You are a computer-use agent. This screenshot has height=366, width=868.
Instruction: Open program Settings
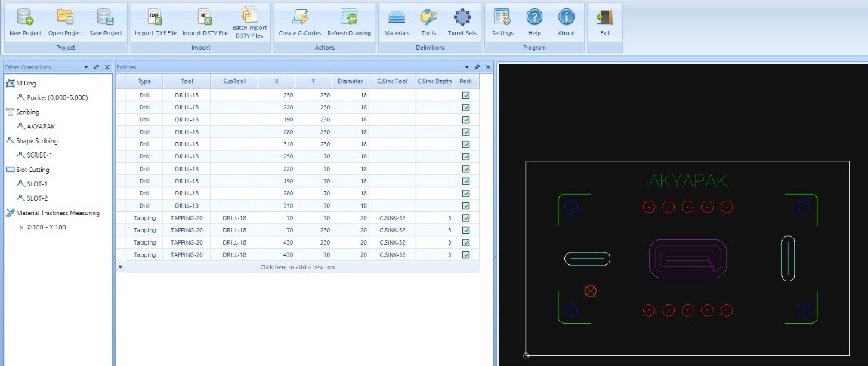502,23
